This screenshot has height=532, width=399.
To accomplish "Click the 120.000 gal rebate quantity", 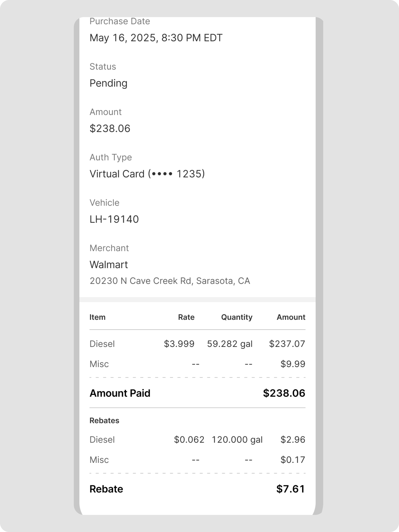I will click(x=237, y=440).
